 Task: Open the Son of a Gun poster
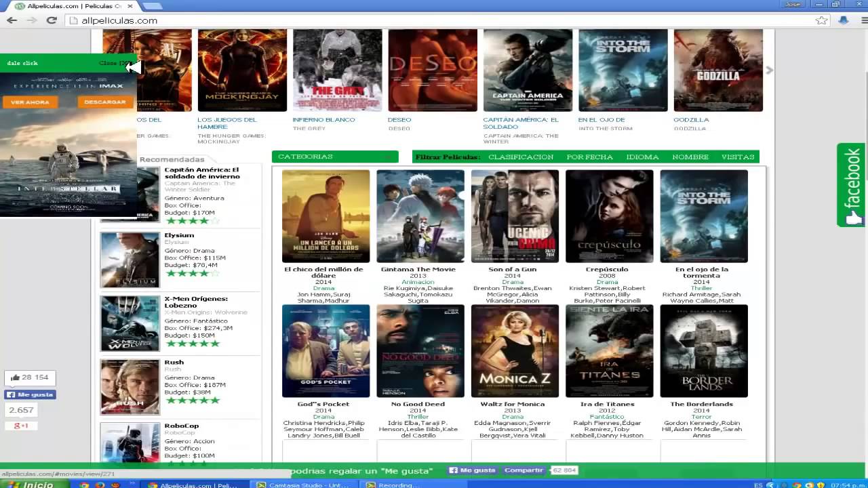(515, 216)
